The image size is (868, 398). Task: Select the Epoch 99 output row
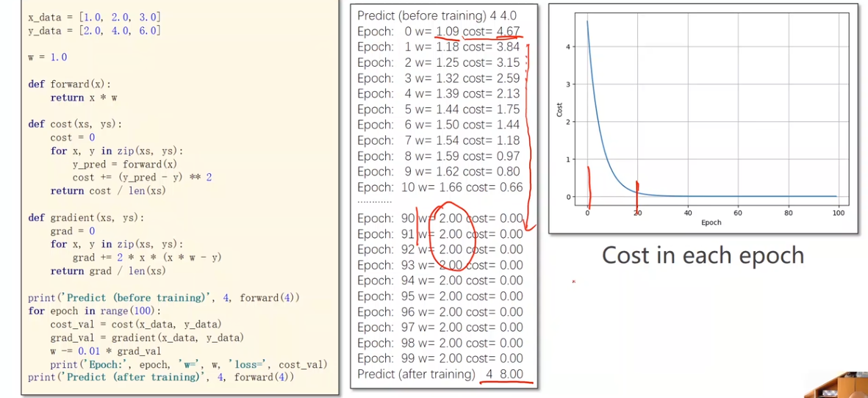point(440,358)
